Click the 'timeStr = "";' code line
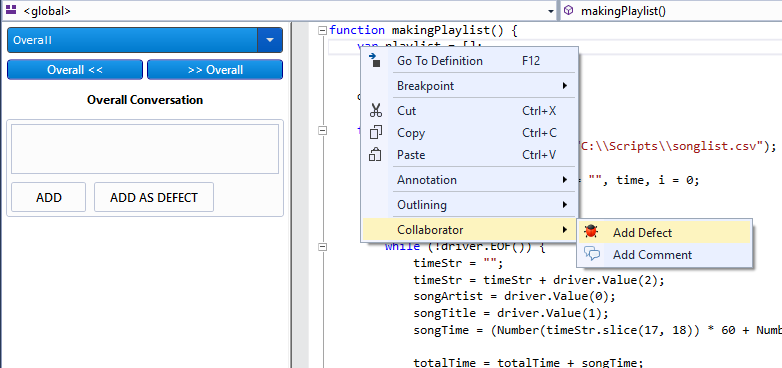Screen dimensions: 782x368 coord(459,263)
